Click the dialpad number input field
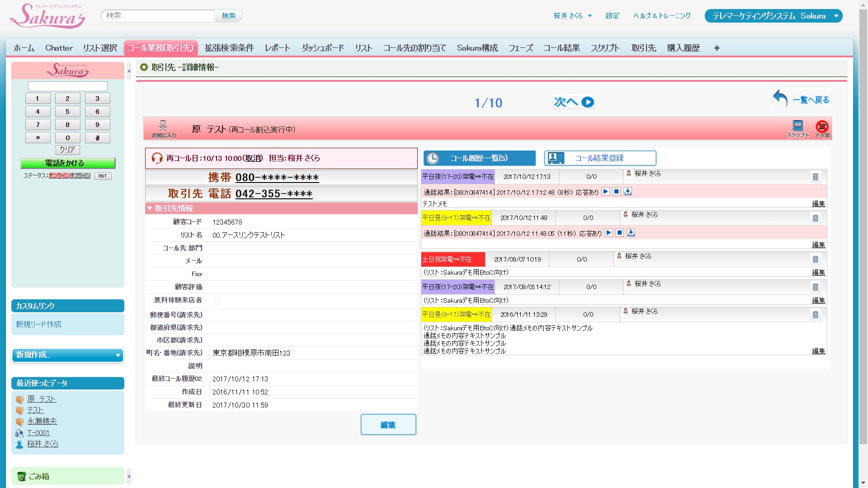The image size is (868, 488). pyautogui.click(x=68, y=86)
